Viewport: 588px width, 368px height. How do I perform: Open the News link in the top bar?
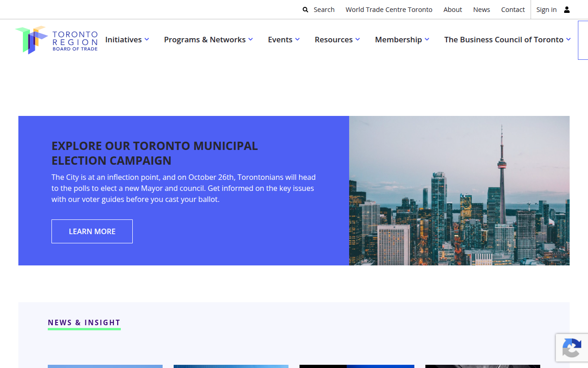(481, 10)
